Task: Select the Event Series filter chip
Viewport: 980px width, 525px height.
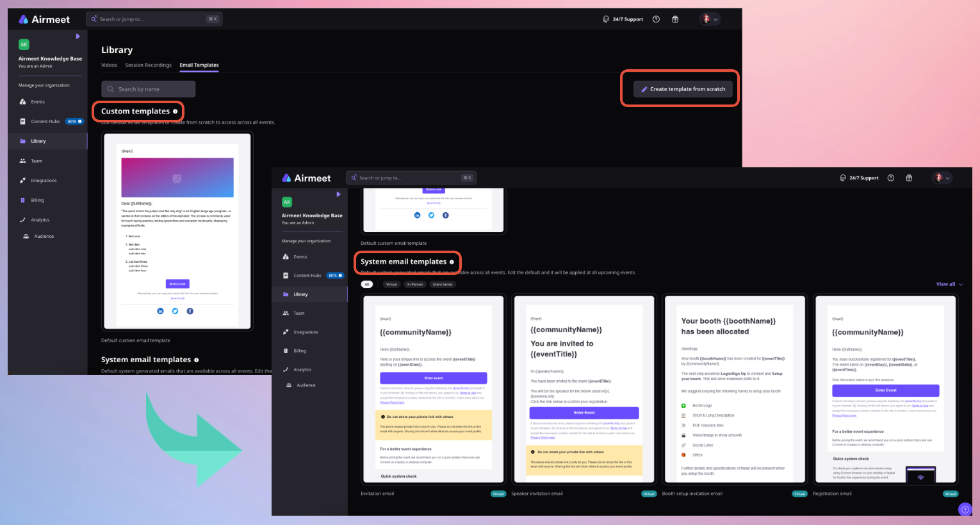Action: coord(443,284)
